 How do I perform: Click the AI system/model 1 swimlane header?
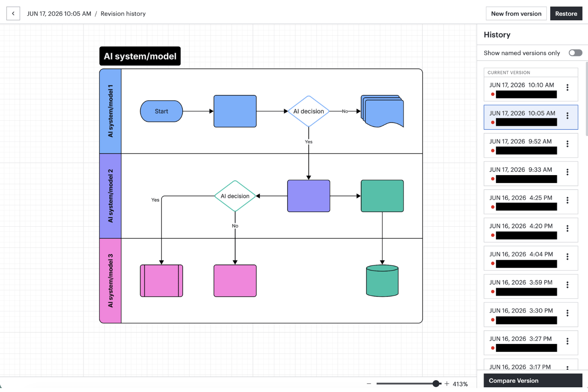[x=110, y=111]
